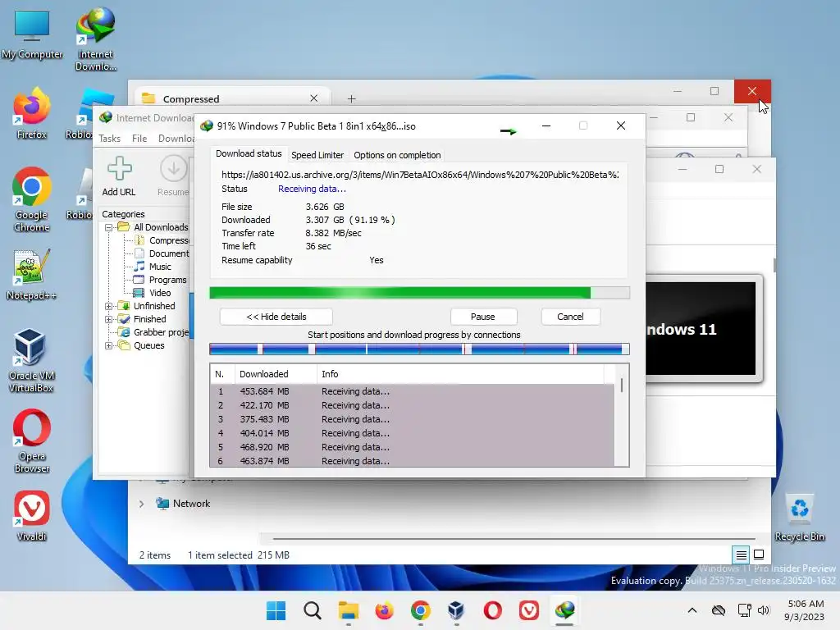Select connection row with 375.483 MB
Image resolution: width=840 pixels, height=630 pixels.
point(413,419)
